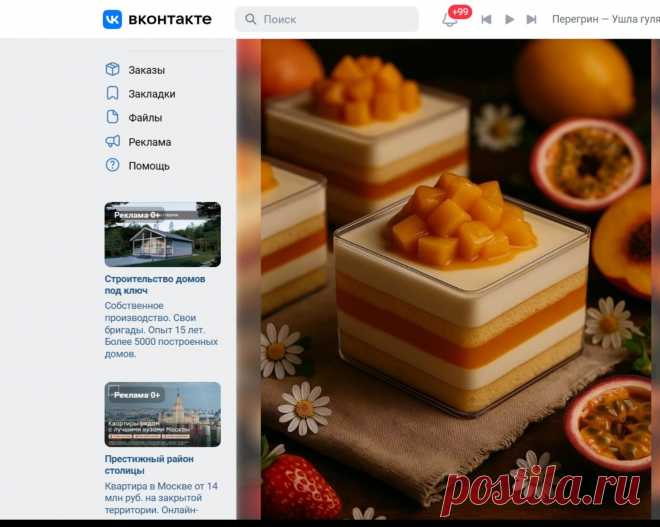The width and height of the screenshot is (660, 527).
Task: Click the search magnifier icon
Action: (x=250, y=19)
